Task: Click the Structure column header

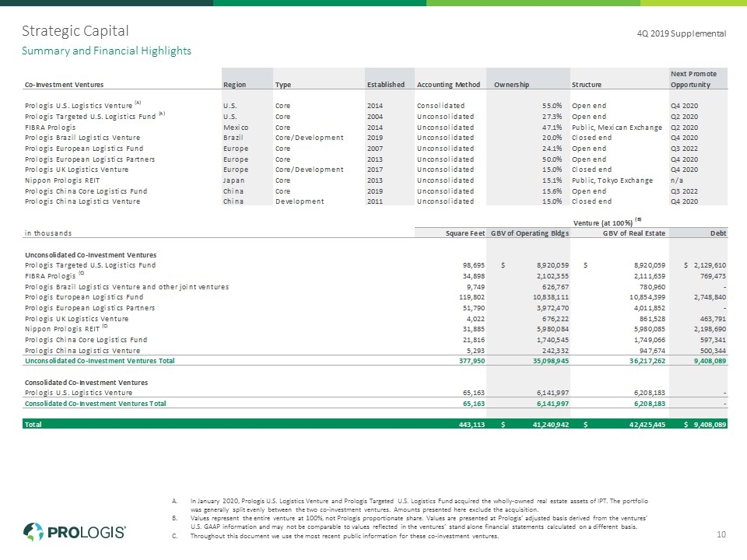Action: [587, 85]
